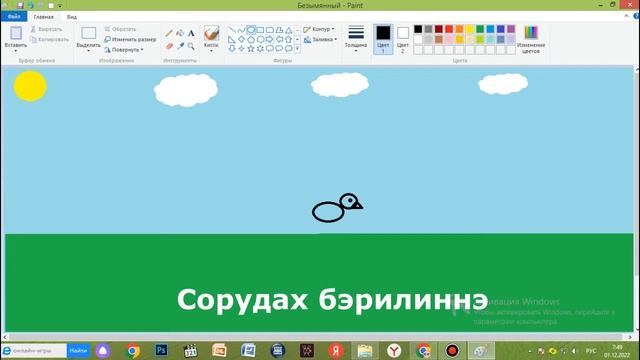Click the Найти search button in taskbar
Screen dimensions: 640x360
[x=78, y=351]
